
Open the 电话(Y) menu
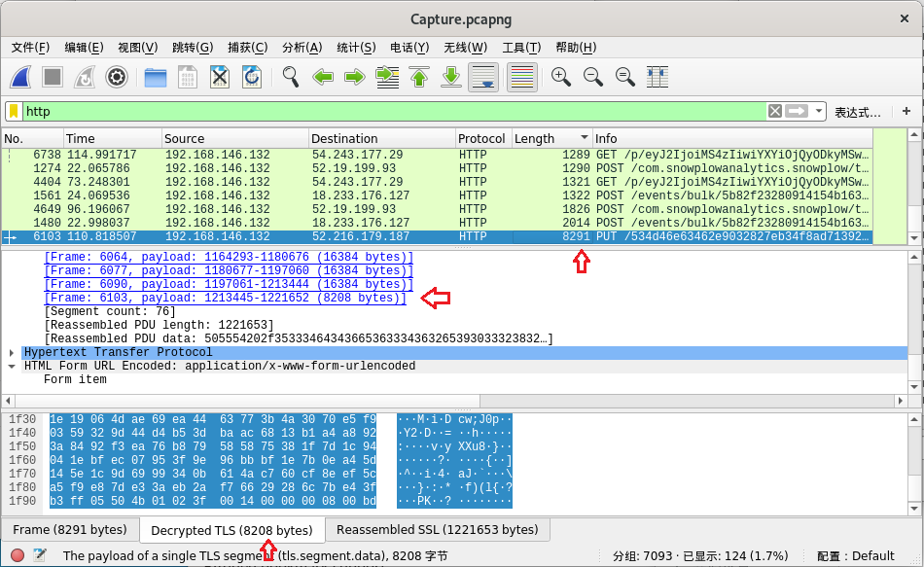[409, 48]
